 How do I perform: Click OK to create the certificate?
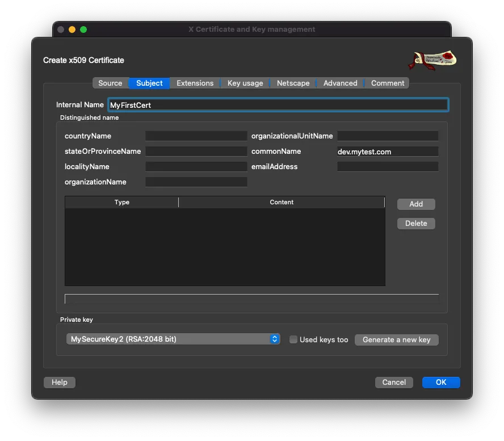441,382
